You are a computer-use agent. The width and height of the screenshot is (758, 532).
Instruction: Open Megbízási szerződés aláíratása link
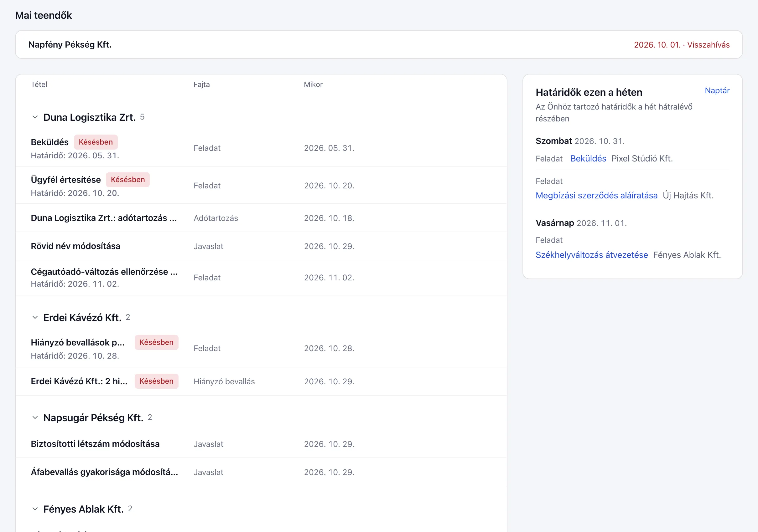point(596,196)
